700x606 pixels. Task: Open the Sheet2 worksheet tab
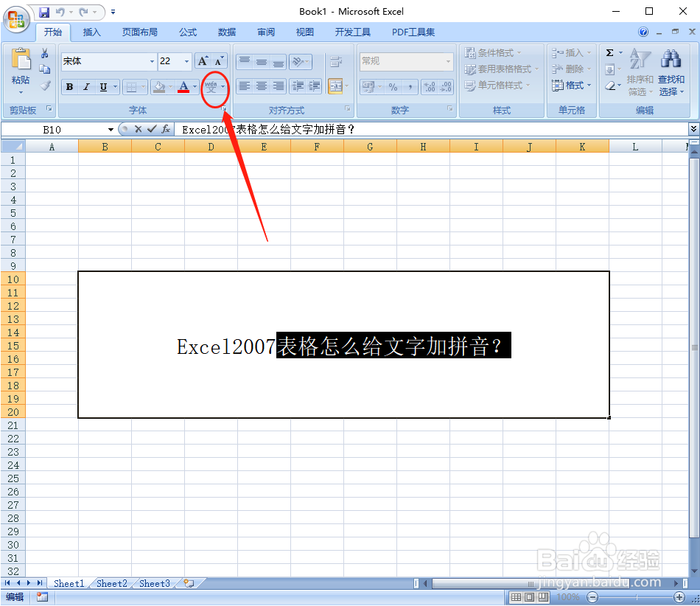pyautogui.click(x=111, y=583)
